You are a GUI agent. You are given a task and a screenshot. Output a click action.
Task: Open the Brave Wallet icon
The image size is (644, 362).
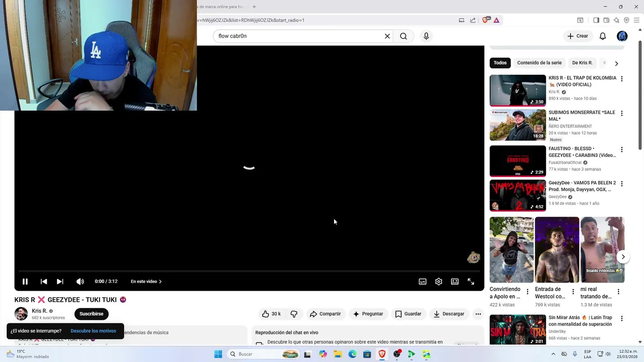[606, 20]
